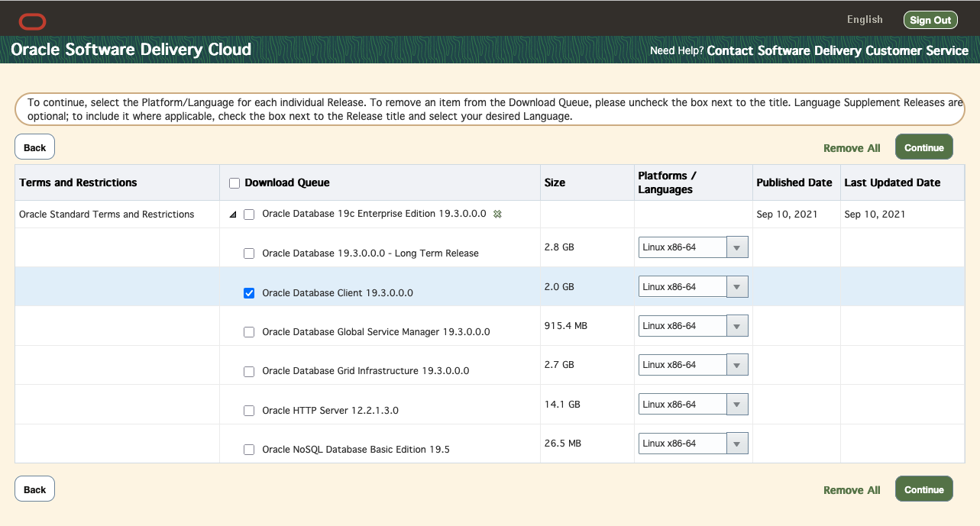
Task: Click the top Continue button
Action: click(x=924, y=147)
